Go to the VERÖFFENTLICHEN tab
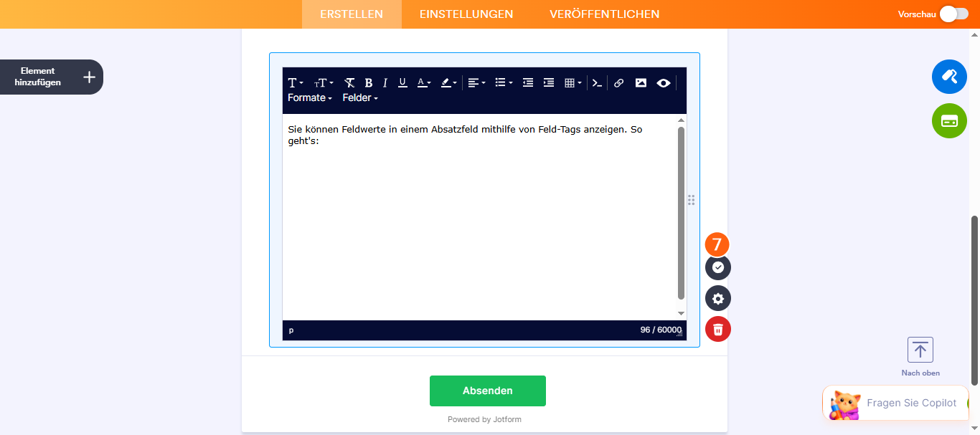980x435 pixels. click(604, 14)
